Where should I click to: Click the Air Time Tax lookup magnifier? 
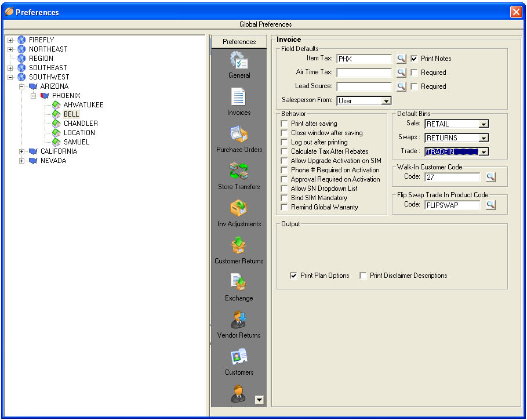[401, 73]
